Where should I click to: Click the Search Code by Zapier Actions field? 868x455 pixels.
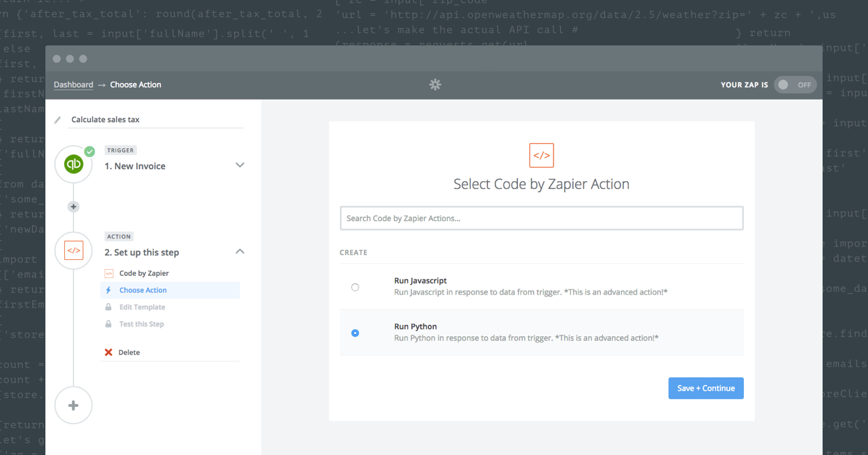pos(541,218)
